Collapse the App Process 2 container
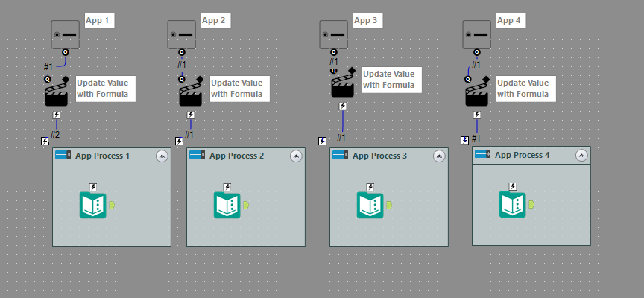Image resolution: width=644 pixels, height=298 pixels. [x=296, y=156]
